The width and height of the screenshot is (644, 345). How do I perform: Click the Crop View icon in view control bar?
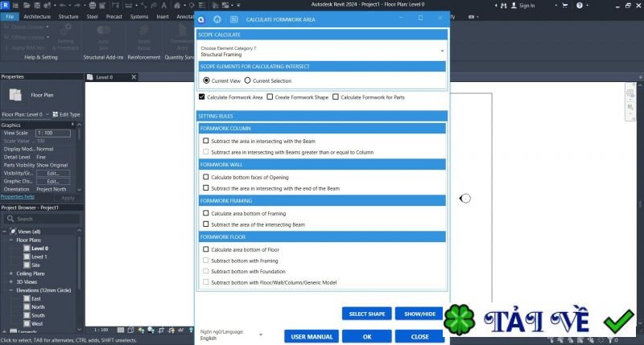pos(161,330)
